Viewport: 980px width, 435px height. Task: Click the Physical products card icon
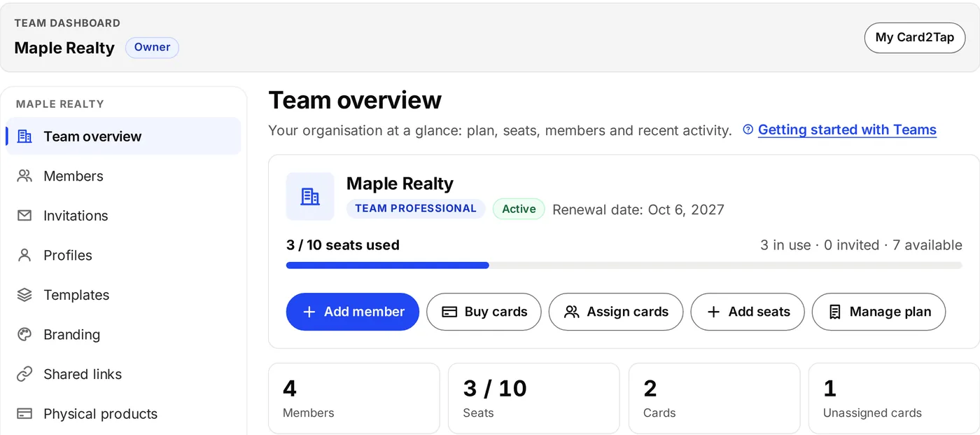(24, 414)
